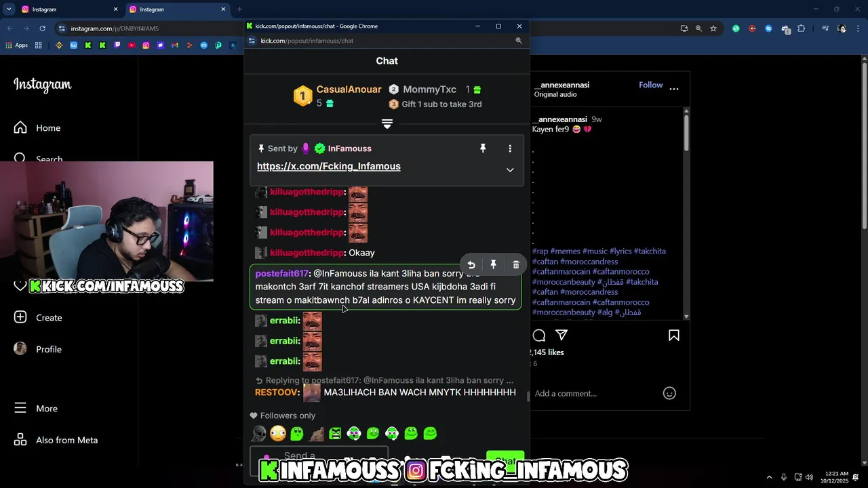Pin the highlighted postefait617 chat message
Image resolution: width=868 pixels, height=488 pixels.
coord(494,265)
